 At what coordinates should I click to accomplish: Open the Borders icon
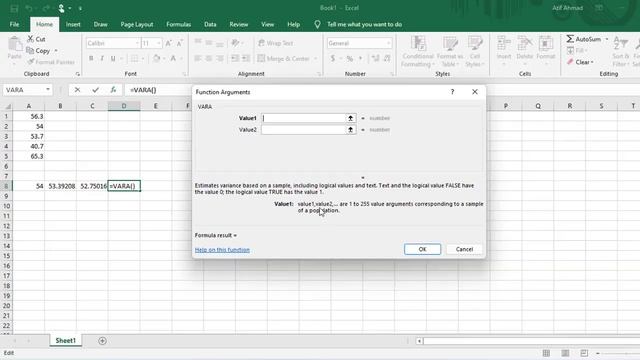tap(134, 59)
